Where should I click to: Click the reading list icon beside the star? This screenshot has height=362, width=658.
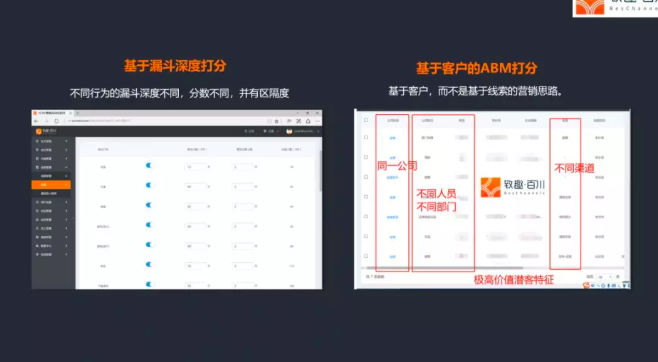(x=289, y=121)
